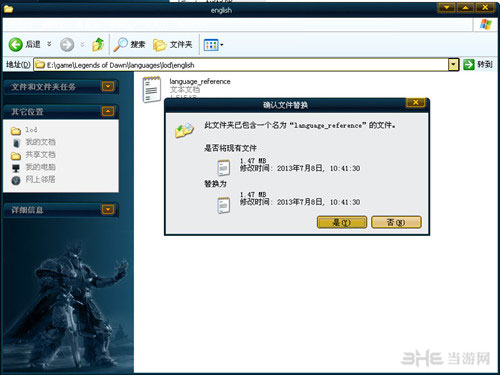Click the 我的文档 document icon
The image size is (500, 375).
[x=16, y=143]
